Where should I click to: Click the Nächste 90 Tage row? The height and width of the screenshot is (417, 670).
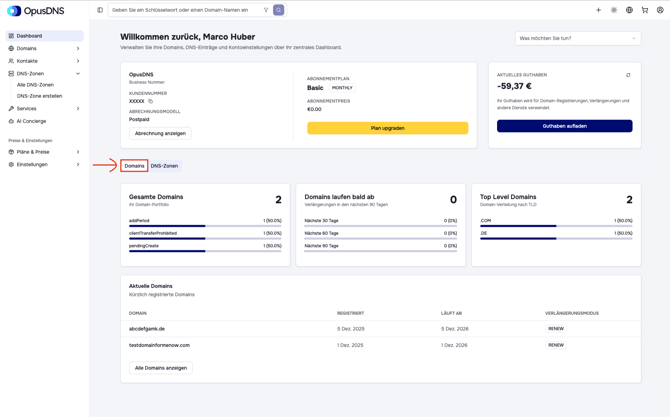(380, 246)
